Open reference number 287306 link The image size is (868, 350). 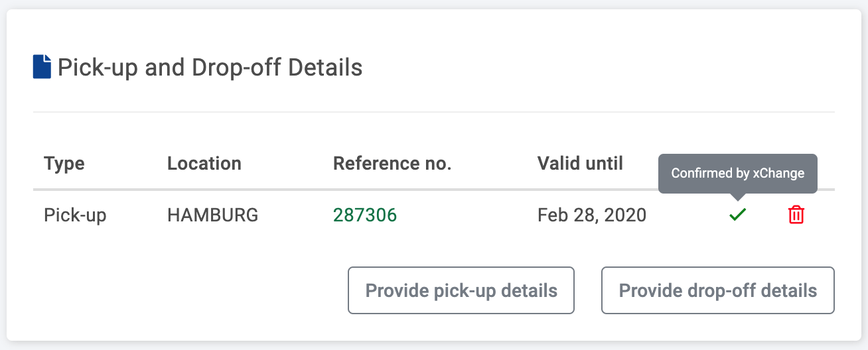tap(365, 215)
